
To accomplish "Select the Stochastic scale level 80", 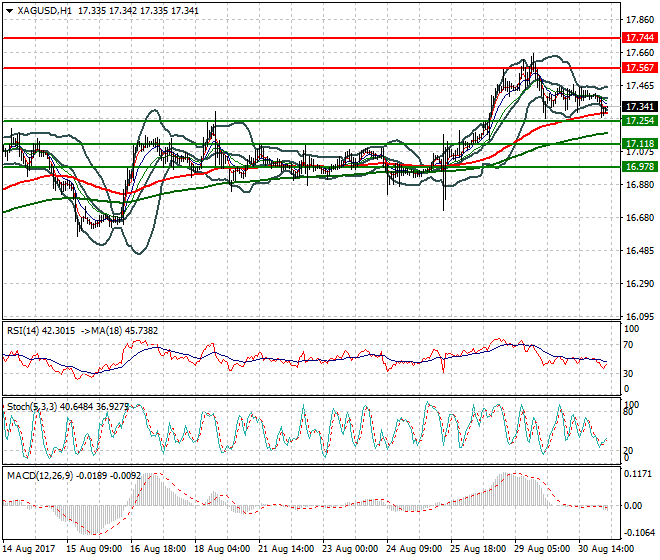I will (x=628, y=411).
